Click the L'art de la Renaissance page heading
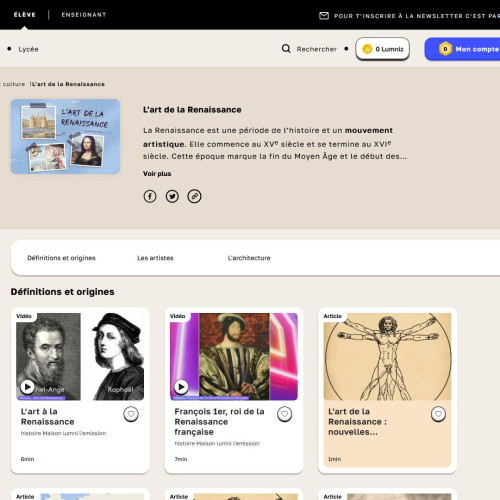500x500 pixels. (192, 110)
